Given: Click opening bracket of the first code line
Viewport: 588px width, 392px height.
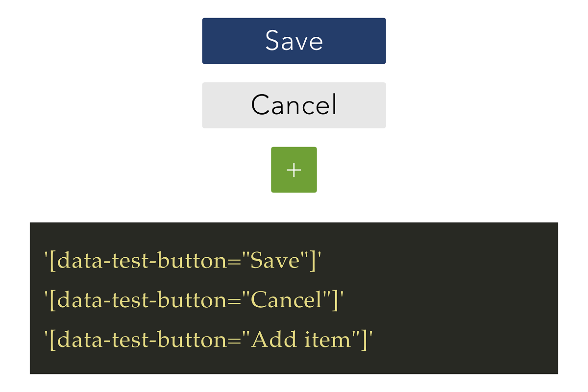Looking at the screenshot, I should click(x=52, y=261).
